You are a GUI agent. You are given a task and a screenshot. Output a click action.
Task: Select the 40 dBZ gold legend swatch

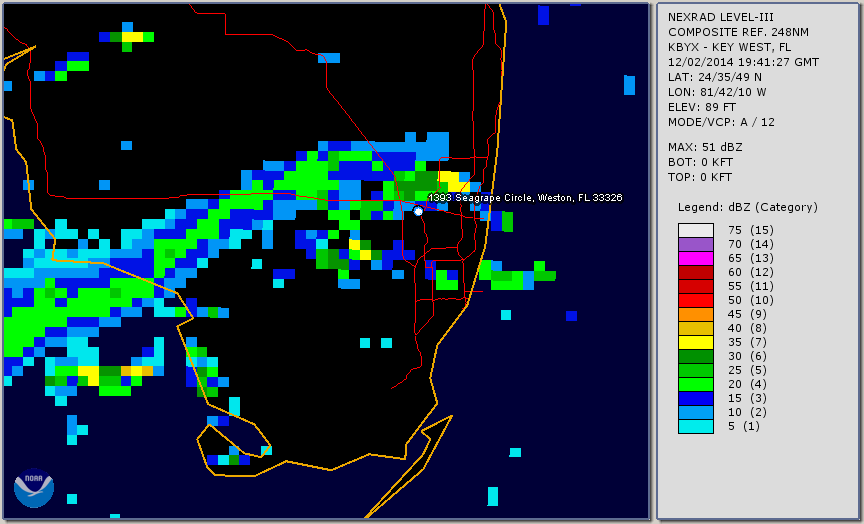pyautogui.click(x=696, y=328)
